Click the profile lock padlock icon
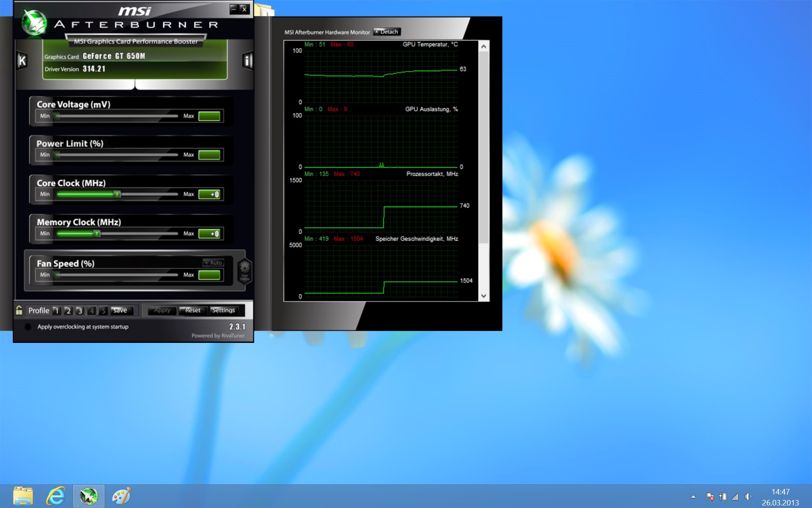 coord(19,310)
